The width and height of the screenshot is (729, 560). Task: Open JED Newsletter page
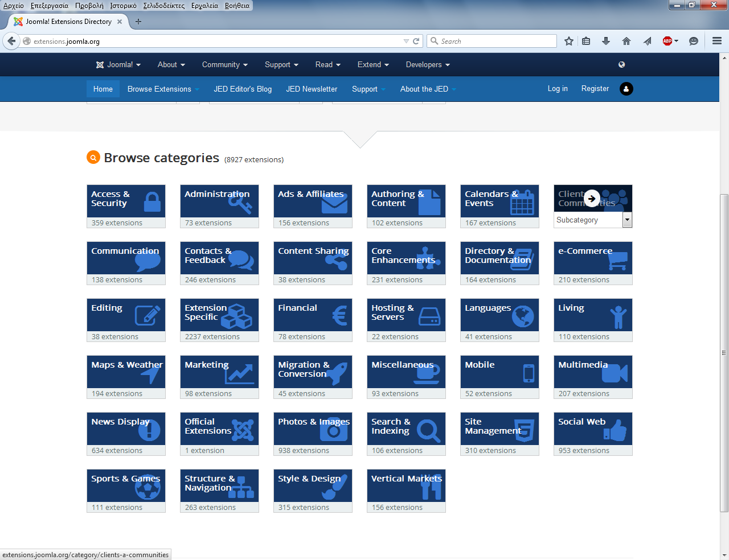click(x=312, y=89)
